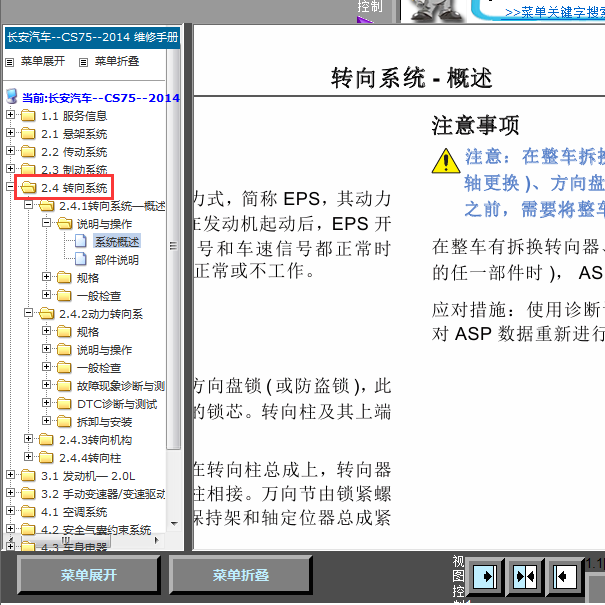Expand the 4.1 空调系统 tree node
The height and width of the screenshot is (605, 605).
10,510
